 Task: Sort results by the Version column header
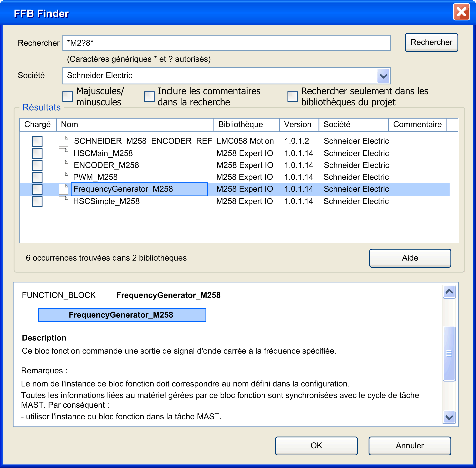299,124
